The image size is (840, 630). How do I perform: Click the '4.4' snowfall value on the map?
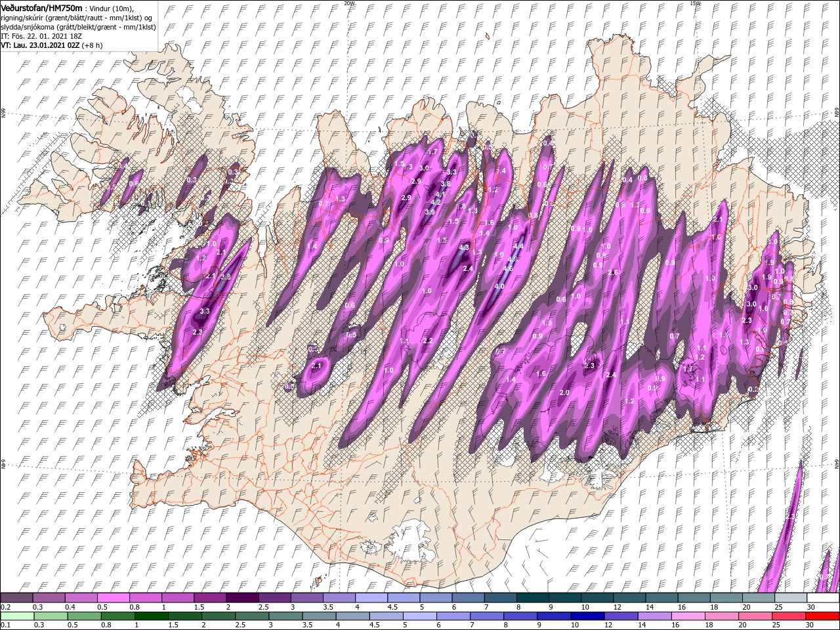point(518,247)
